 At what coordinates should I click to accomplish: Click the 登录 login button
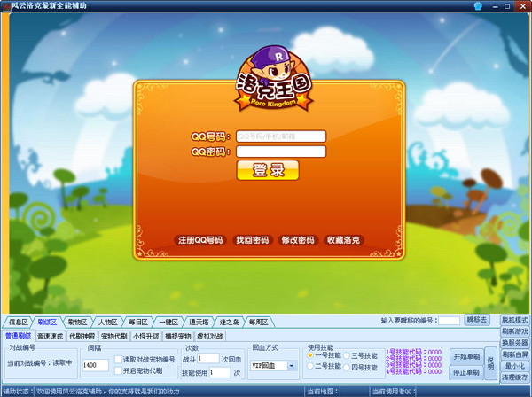268,170
